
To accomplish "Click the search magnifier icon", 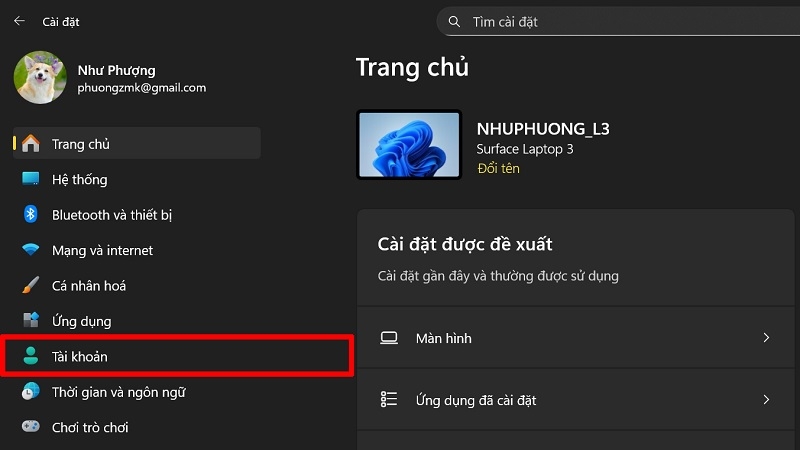I will [x=454, y=21].
